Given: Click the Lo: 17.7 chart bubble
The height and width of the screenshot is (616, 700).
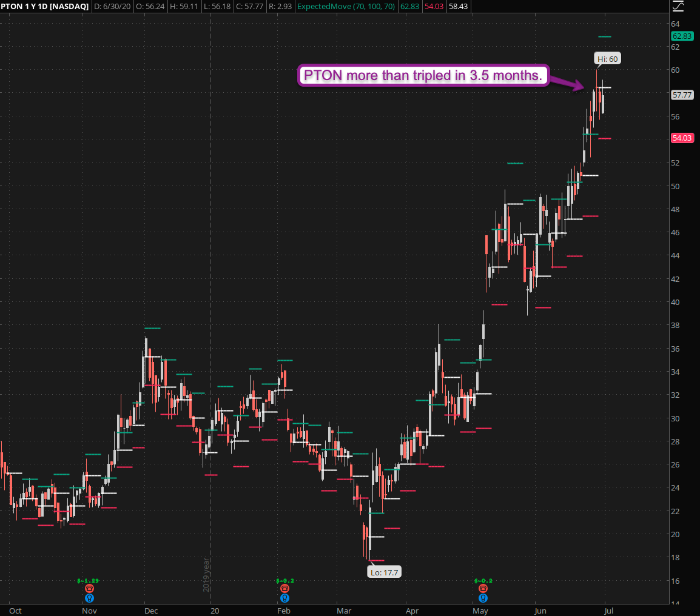Looking at the screenshot, I should pos(384,572).
